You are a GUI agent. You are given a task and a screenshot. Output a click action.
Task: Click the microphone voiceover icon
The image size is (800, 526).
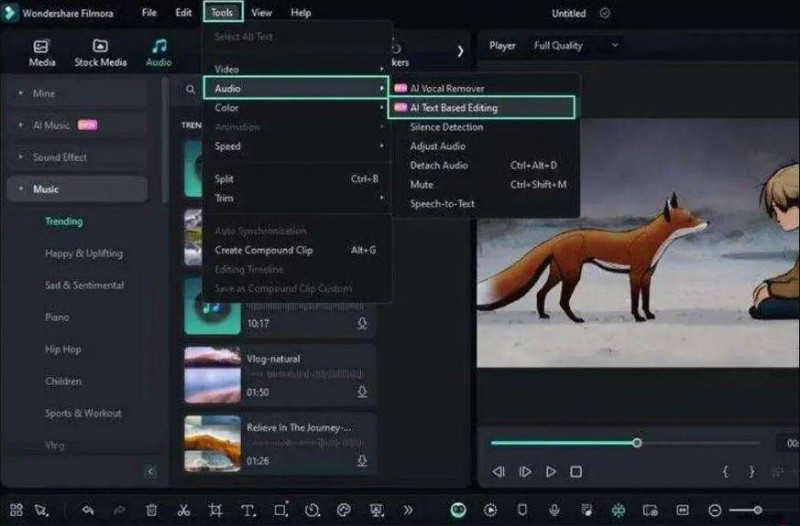(x=554, y=510)
